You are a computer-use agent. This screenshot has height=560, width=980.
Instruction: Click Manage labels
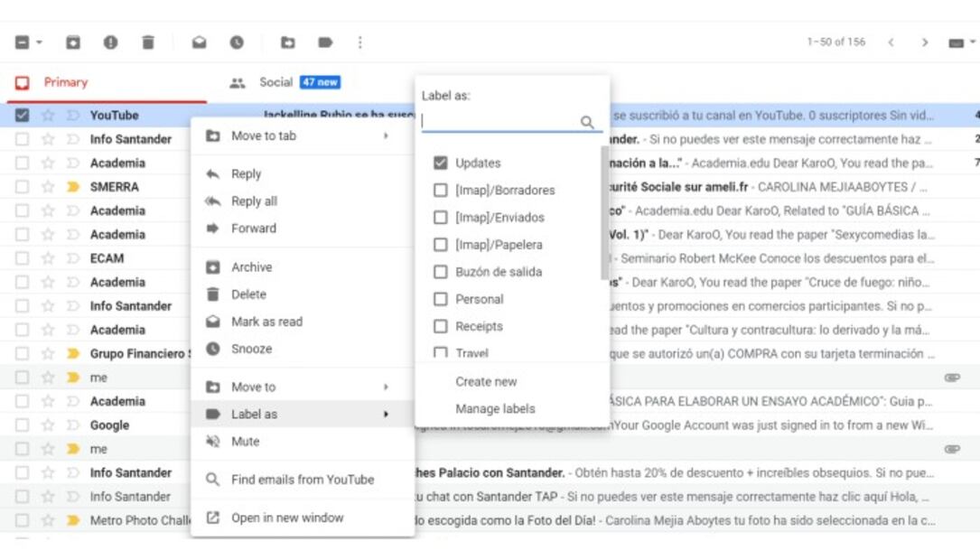tap(495, 409)
